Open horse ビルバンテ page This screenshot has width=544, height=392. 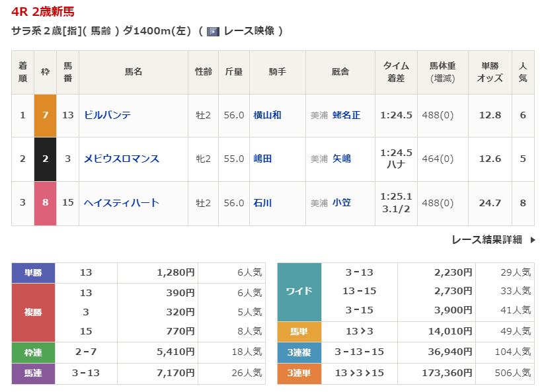(x=108, y=115)
